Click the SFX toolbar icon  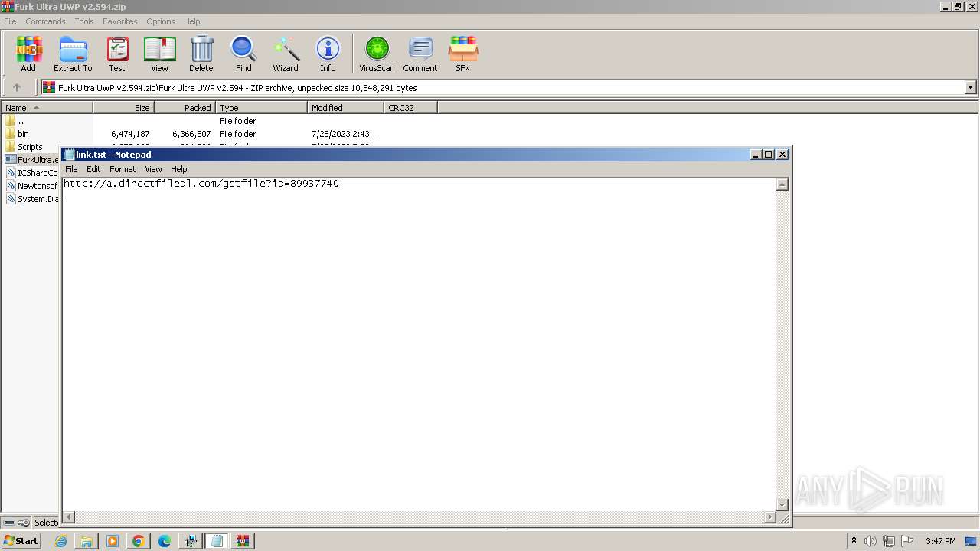(x=463, y=54)
